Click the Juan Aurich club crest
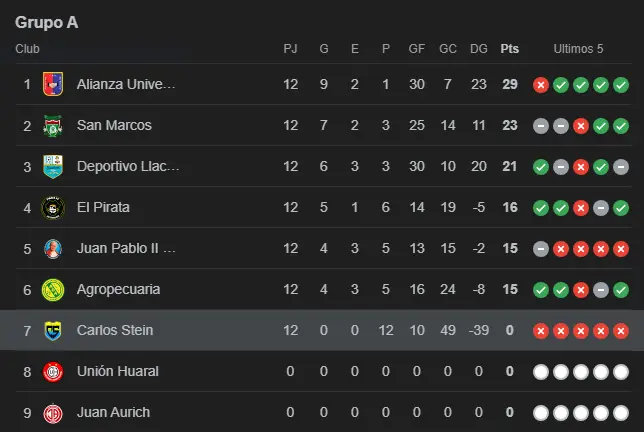This screenshot has width=644, height=432. (53, 412)
